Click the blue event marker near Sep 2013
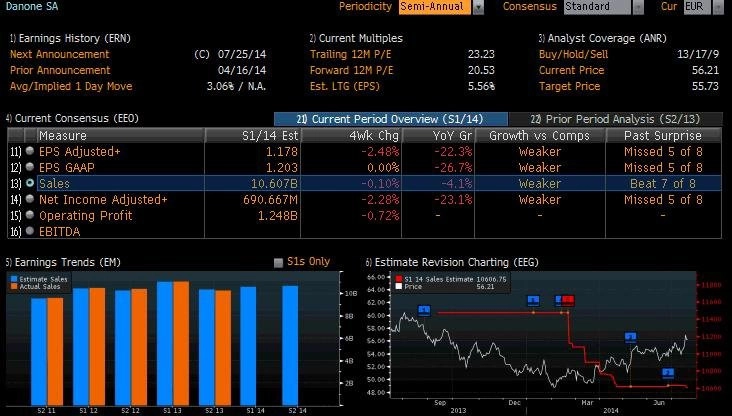 click(x=424, y=310)
